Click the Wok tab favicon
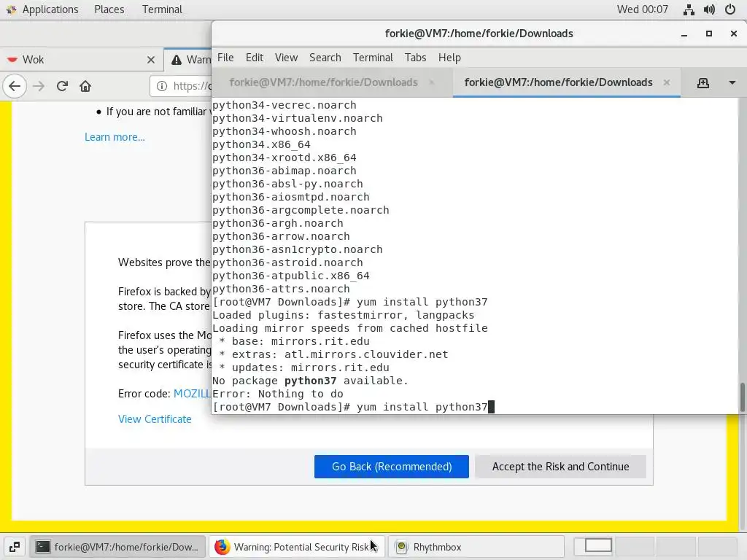 tap(12, 60)
